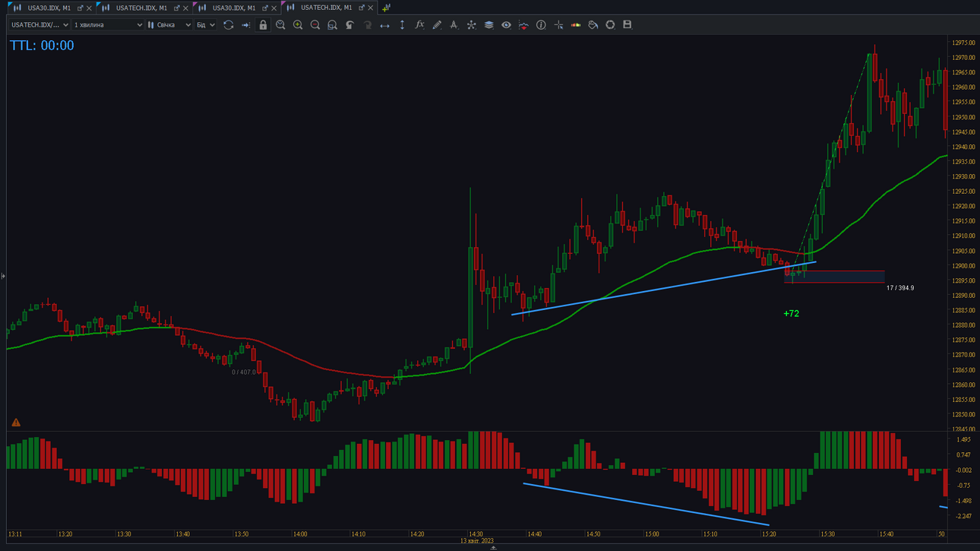Screen dimensions: 980x551
Task: Click the -2.247 indicator scale value
Action: 963,517
